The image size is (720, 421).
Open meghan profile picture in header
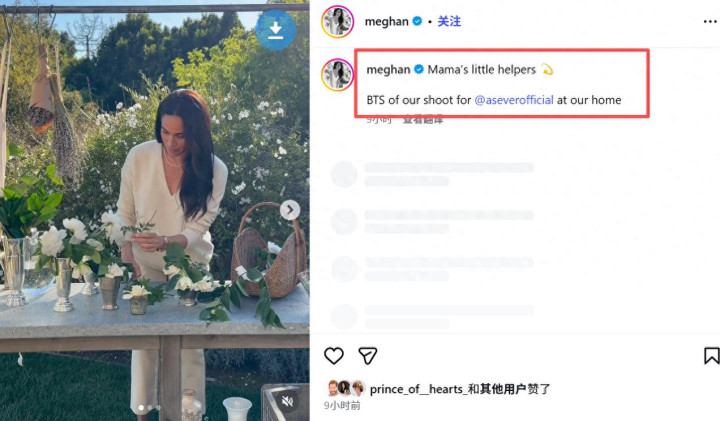click(x=338, y=22)
